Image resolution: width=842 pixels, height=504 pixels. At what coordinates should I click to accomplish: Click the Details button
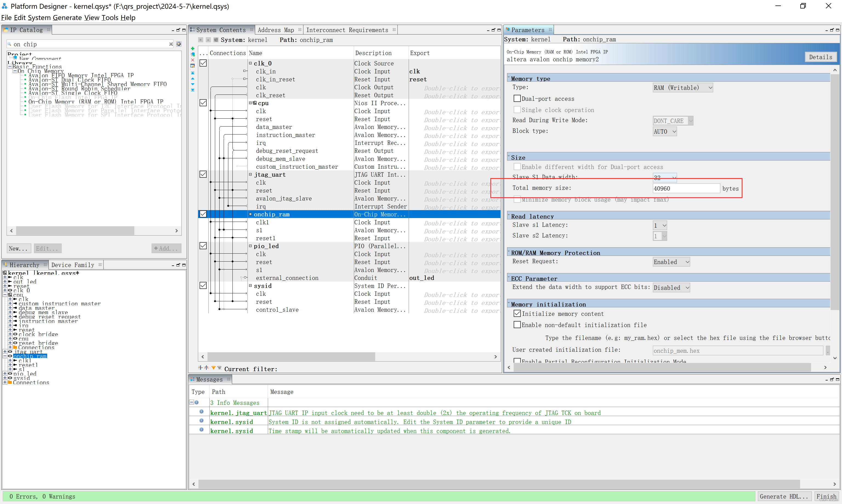(x=820, y=57)
